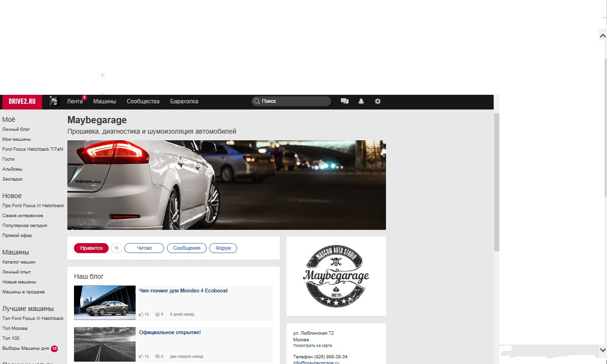
Task: Click the Форум button
Action: pyautogui.click(x=223, y=248)
